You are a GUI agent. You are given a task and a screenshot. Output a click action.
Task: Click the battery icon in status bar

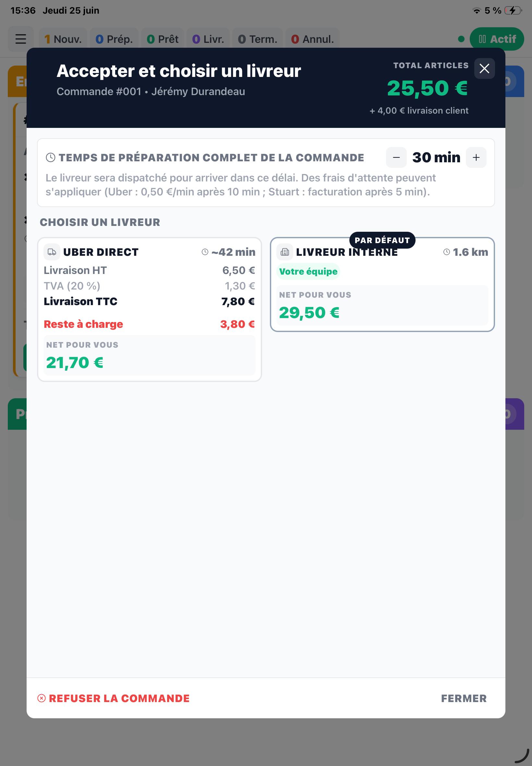[513, 11]
